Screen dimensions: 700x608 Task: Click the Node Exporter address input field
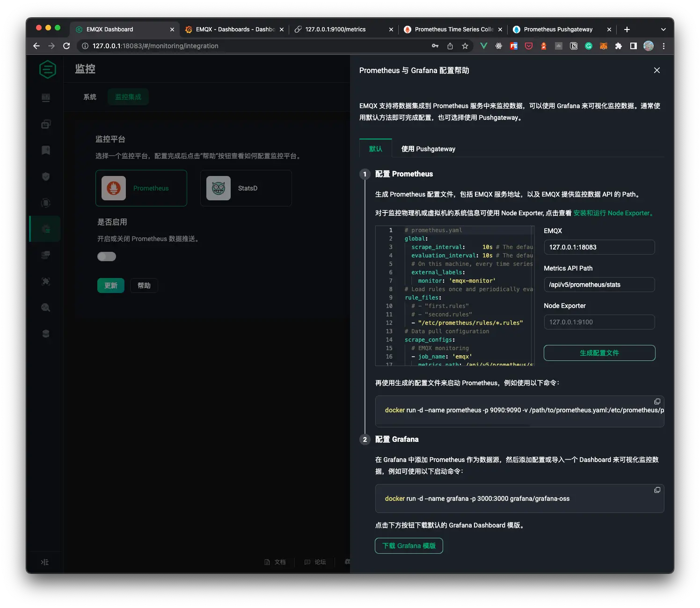tap(599, 322)
